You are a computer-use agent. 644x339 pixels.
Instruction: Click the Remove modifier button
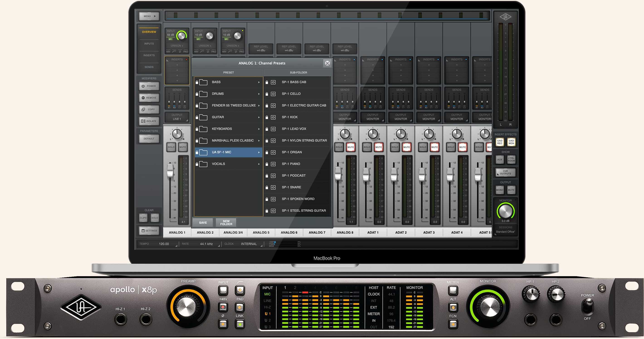[149, 98]
